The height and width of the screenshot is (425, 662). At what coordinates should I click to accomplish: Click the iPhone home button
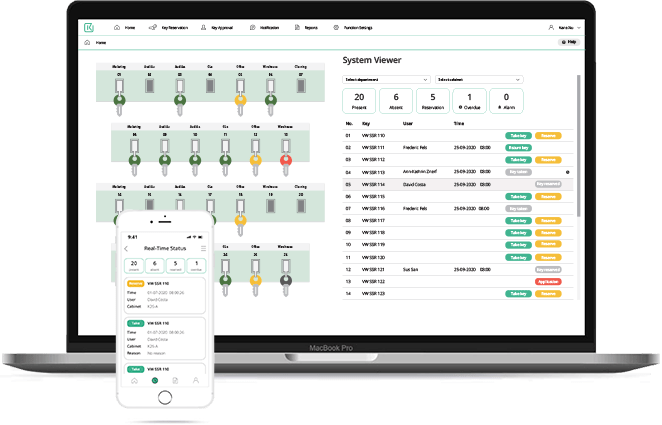point(165,397)
